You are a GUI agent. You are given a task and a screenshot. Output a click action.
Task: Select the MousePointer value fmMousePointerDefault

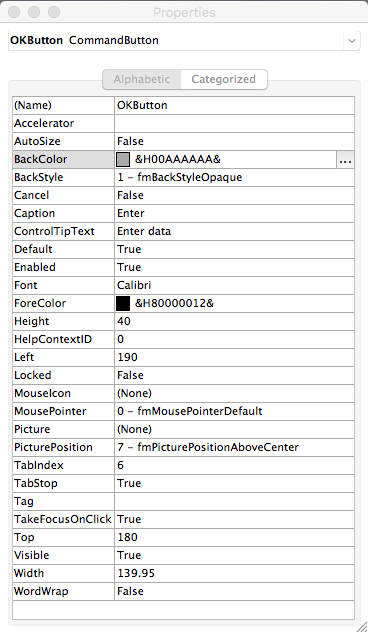tap(234, 411)
